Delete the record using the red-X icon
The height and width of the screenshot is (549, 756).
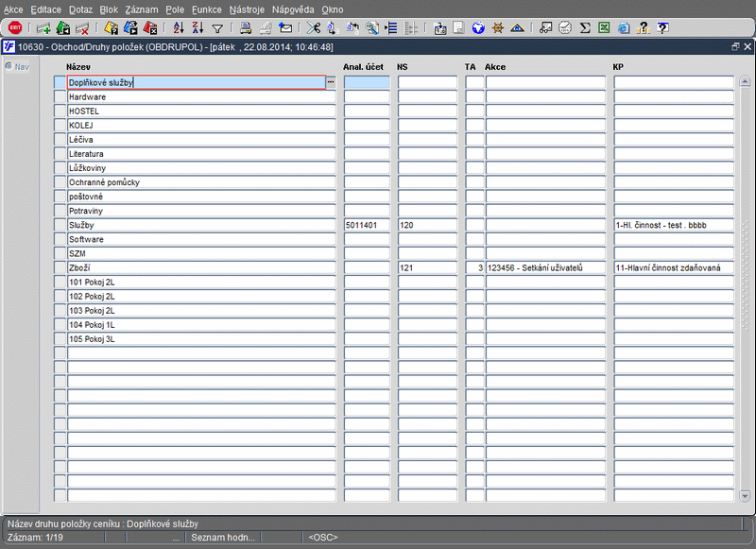click(82, 28)
